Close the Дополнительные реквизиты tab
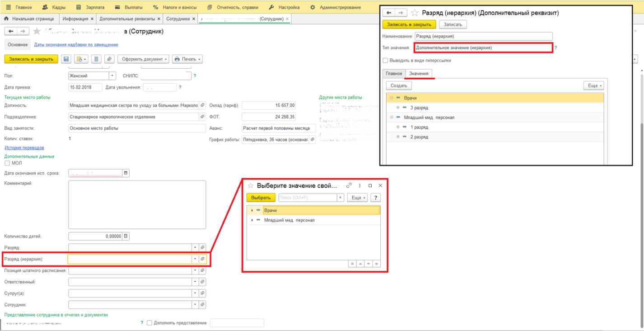644x331 pixels. coord(159,19)
